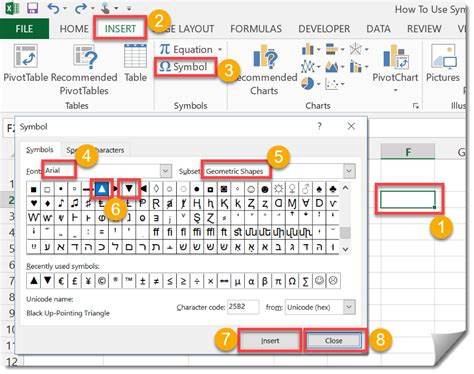Expand the Equation dropdown arrow
474x374 pixels.
220,50
